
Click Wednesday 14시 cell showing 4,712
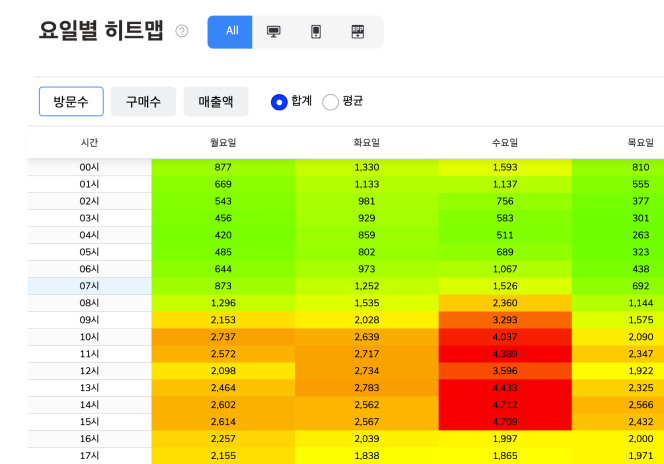coord(505,405)
